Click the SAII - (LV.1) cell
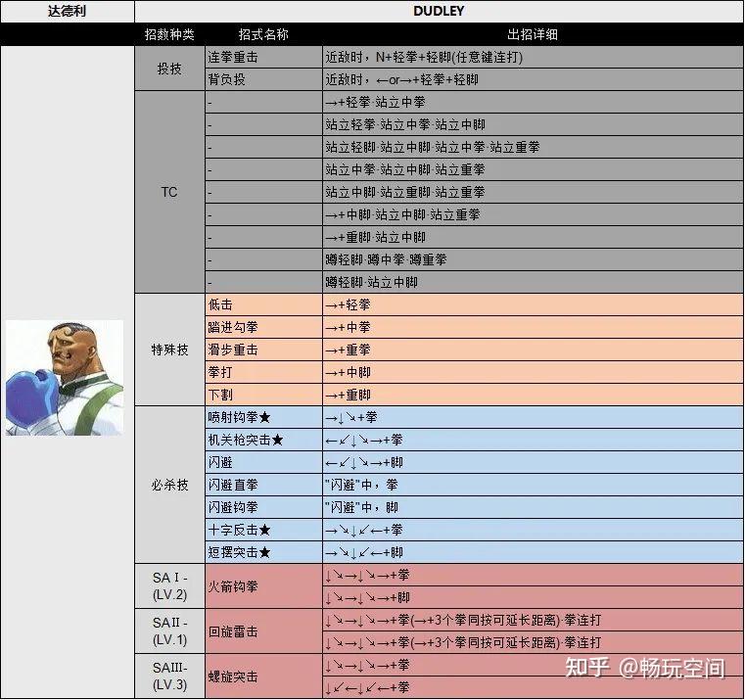This screenshot has width=745, height=700. 169,631
